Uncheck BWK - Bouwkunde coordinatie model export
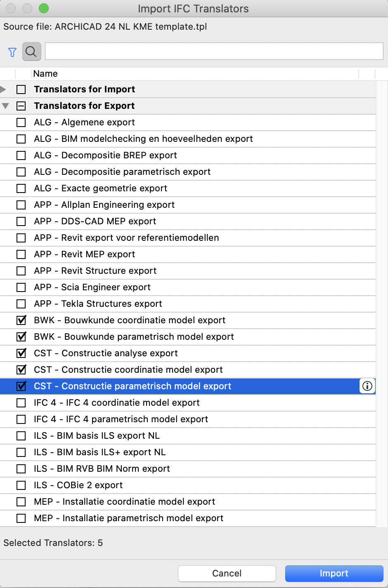This screenshot has width=388, height=588. point(21,320)
